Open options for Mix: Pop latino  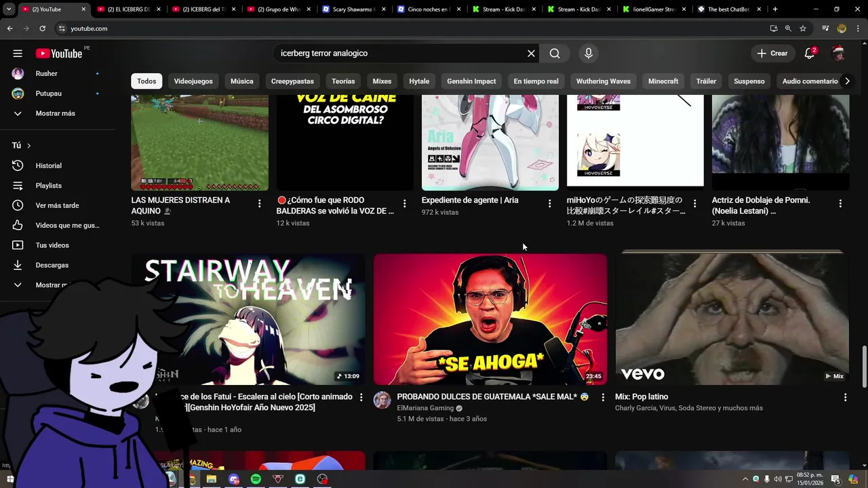845,397
